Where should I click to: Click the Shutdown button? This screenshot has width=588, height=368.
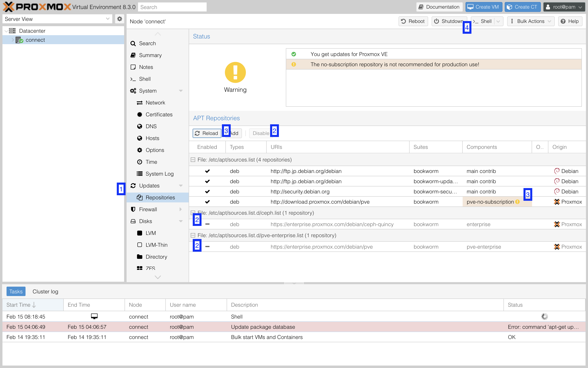[449, 21]
